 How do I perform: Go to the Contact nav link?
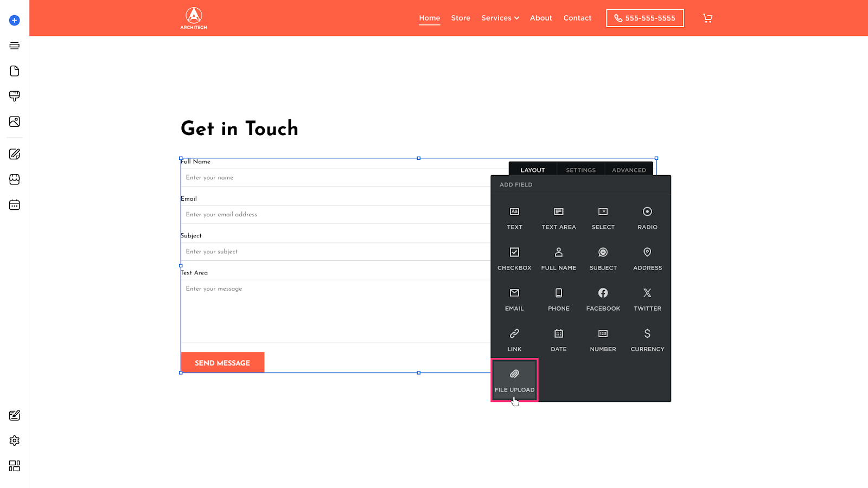(x=577, y=18)
